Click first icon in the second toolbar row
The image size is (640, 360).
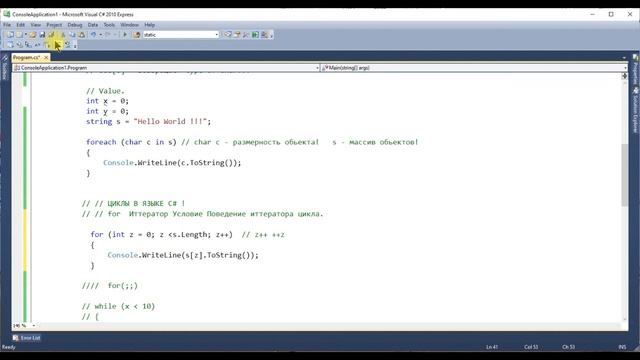[x=10, y=44]
